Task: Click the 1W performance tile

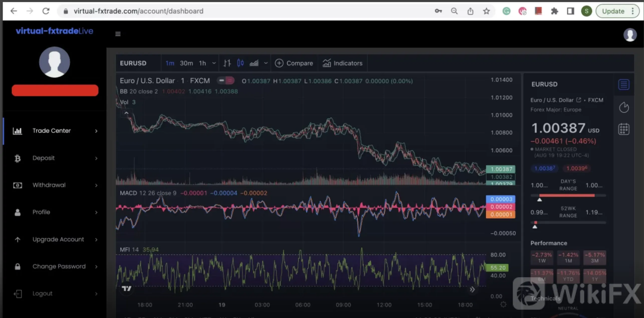Action: (x=542, y=258)
